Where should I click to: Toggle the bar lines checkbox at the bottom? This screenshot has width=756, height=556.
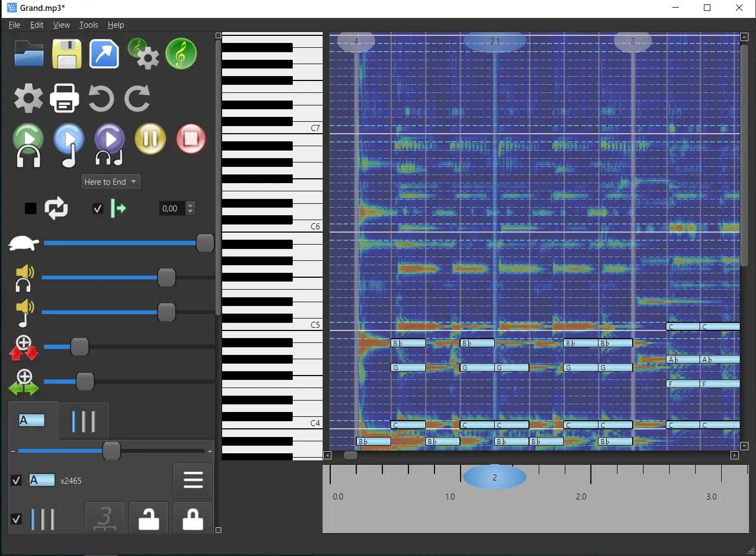point(16,519)
